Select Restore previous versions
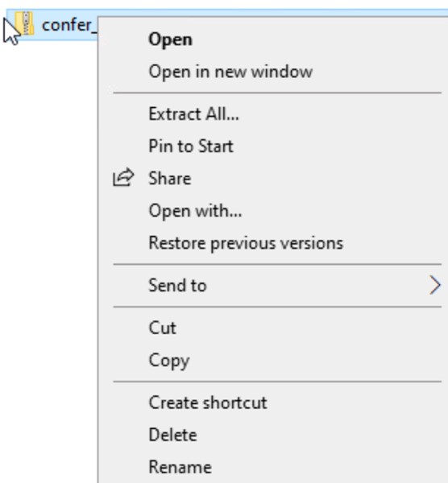The width and height of the screenshot is (448, 483). click(x=246, y=243)
